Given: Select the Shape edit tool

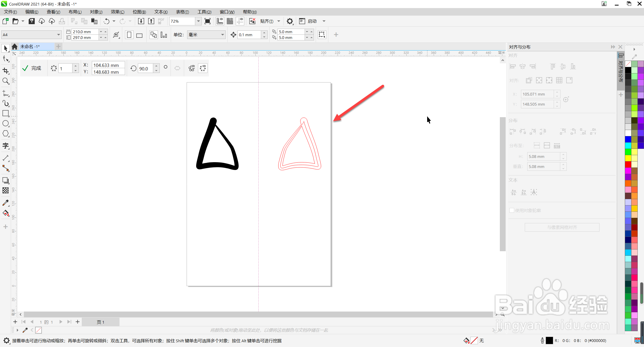Looking at the screenshot, I should pos(6,59).
